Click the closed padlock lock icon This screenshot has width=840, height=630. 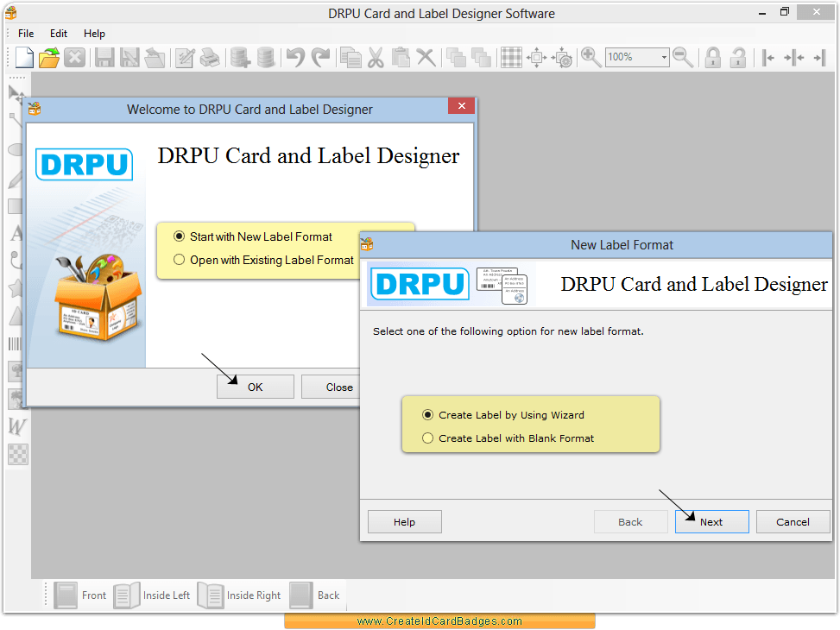coord(712,57)
